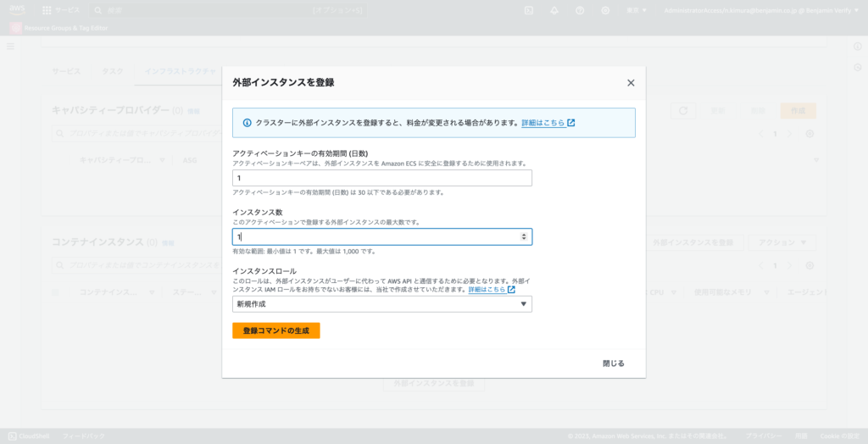
Task: Open プライバシー link in footer
Action: (764, 436)
